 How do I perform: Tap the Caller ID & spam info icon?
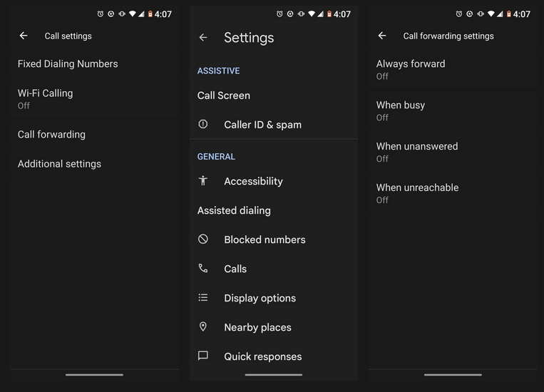203,124
